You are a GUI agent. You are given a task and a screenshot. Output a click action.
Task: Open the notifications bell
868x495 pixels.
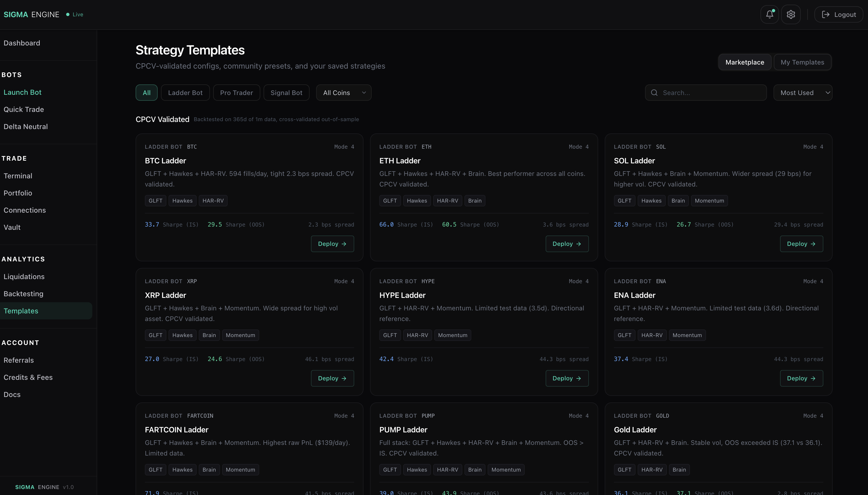tap(769, 14)
